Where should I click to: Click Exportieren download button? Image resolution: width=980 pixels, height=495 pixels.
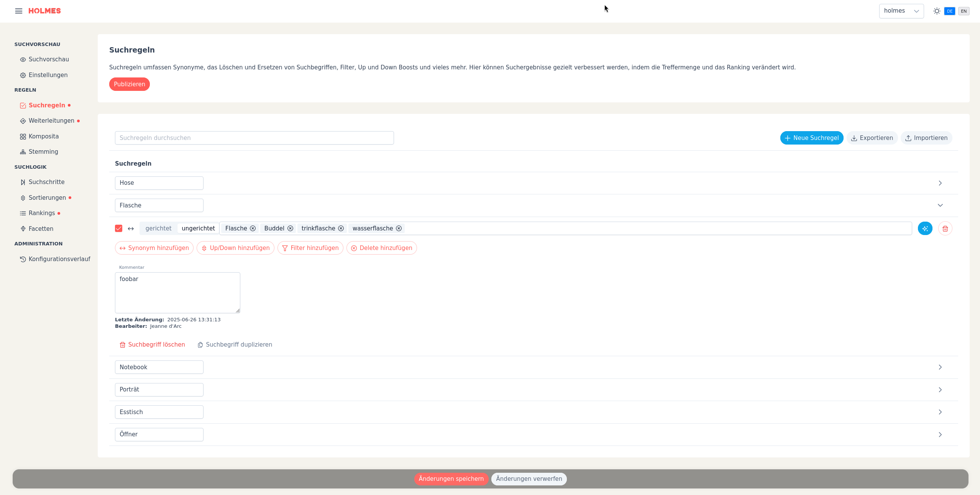click(872, 138)
